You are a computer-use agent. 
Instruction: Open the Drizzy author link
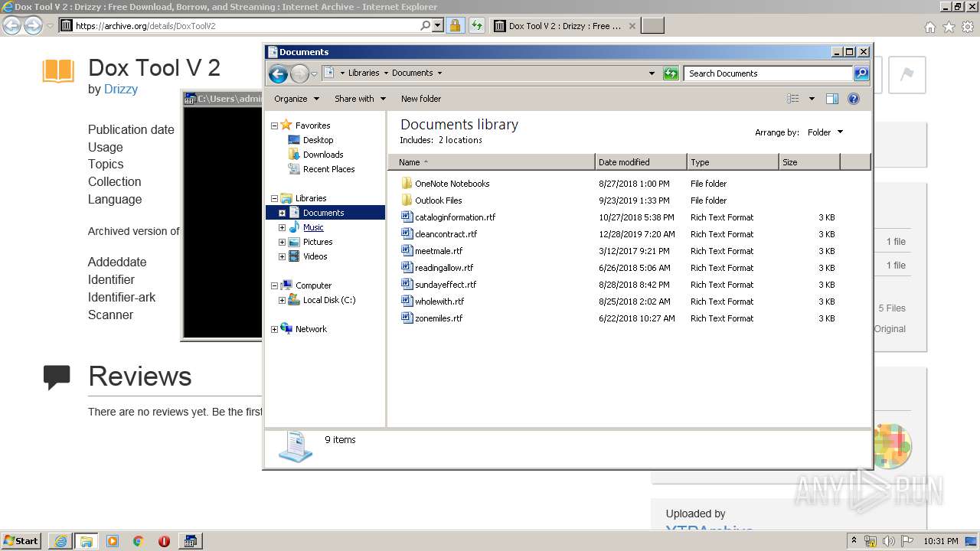tap(121, 89)
